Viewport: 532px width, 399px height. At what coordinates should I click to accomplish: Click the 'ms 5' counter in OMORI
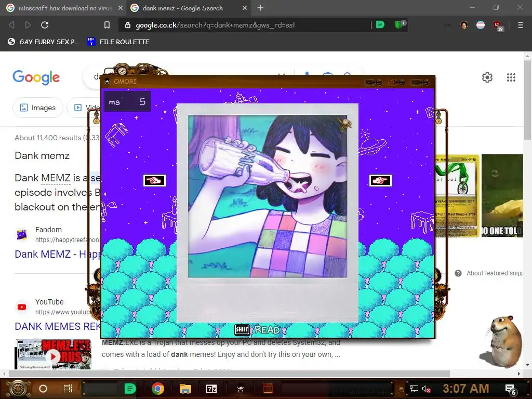[x=127, y=102]
